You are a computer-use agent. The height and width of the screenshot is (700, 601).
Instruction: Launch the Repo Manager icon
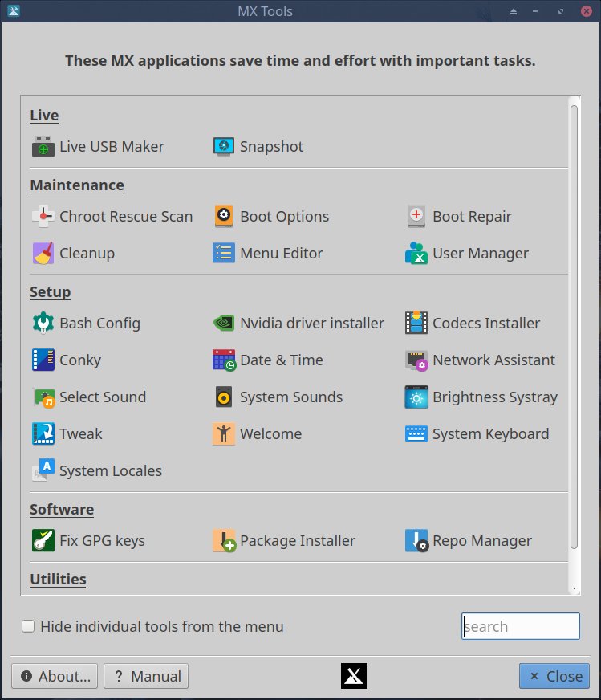coord(416,541)
